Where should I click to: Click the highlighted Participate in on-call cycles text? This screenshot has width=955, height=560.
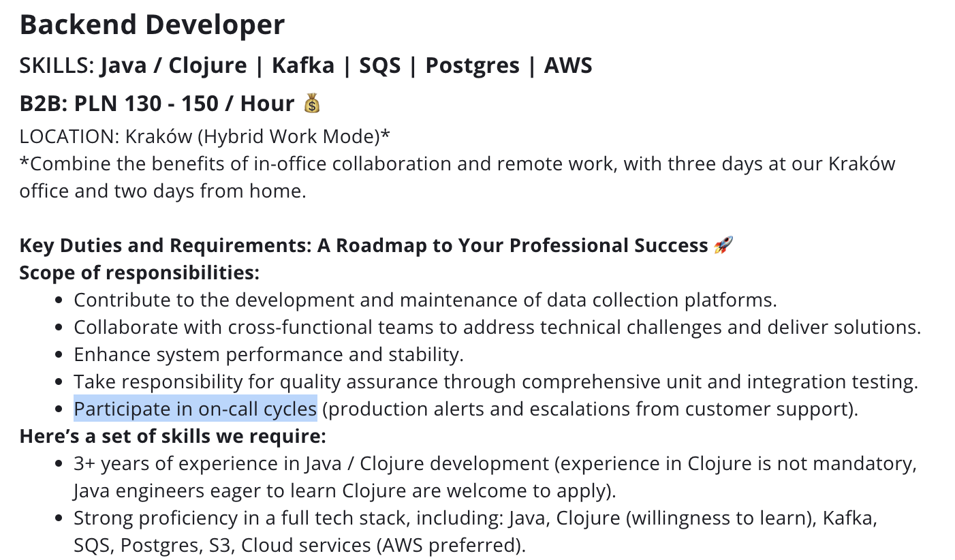pos(195,409)
